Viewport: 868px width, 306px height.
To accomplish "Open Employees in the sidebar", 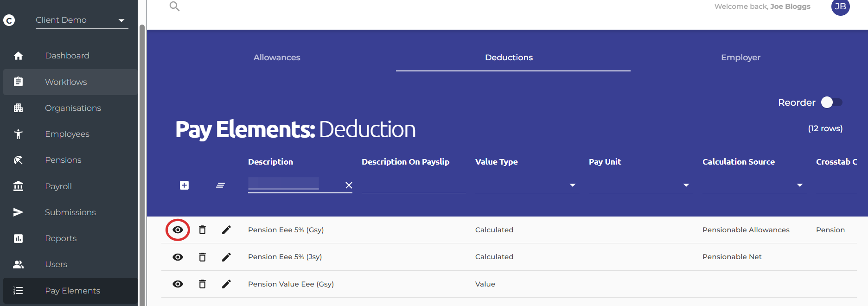I will 70,134.
